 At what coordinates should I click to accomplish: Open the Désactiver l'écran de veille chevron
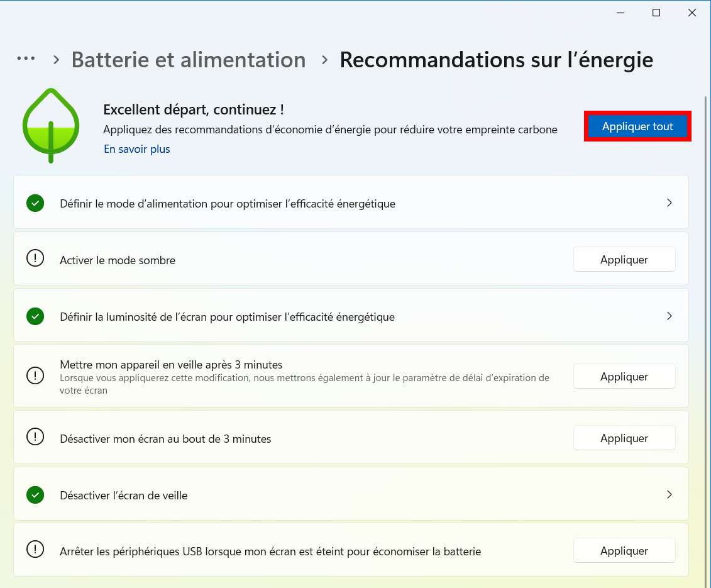(670, 494)
